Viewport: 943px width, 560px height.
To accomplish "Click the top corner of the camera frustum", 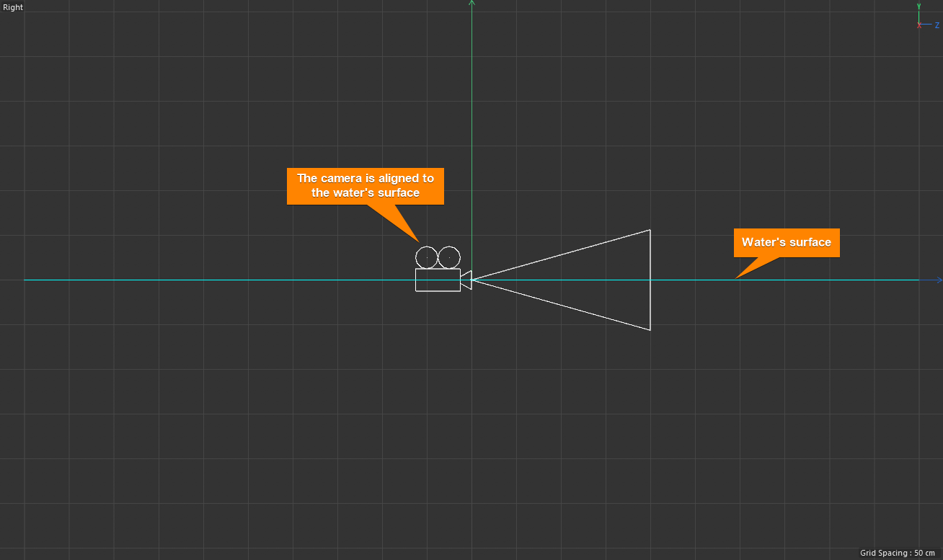I will (x=650, y=230).
